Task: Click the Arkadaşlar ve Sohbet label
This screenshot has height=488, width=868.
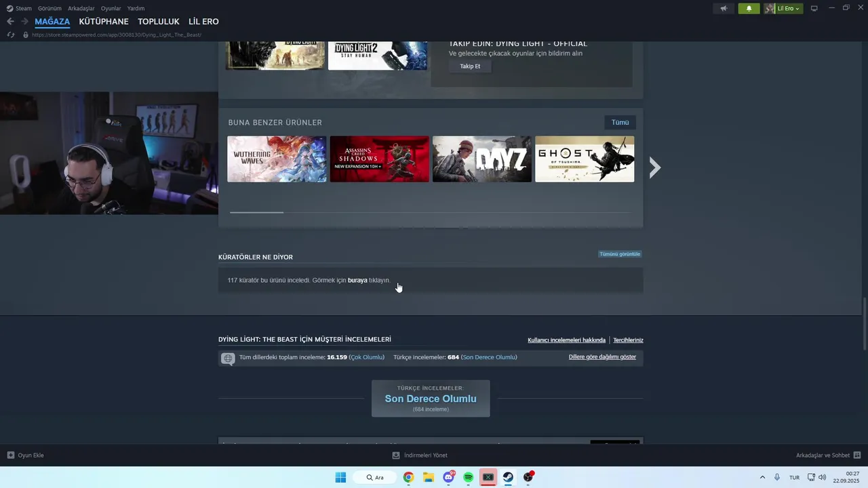Action: coord(823,455)
